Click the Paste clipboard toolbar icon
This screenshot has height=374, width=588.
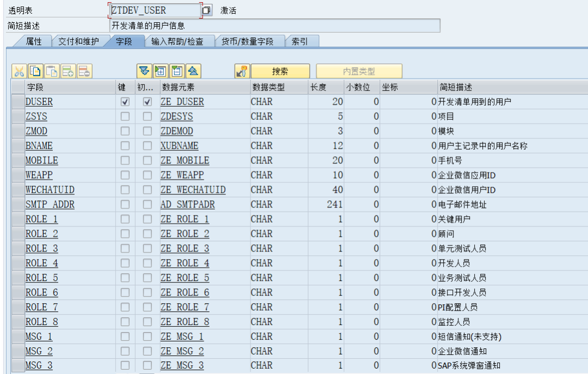click(52, 71)
